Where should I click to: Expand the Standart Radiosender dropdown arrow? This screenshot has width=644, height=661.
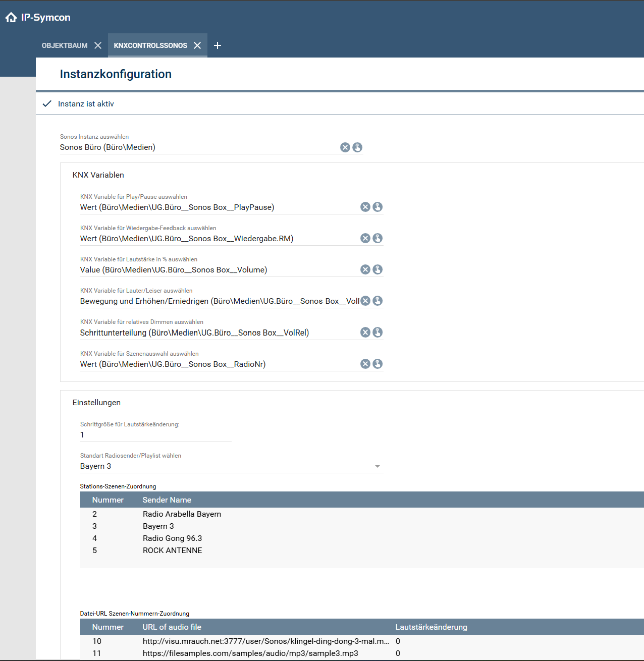(x=377, y=467)
